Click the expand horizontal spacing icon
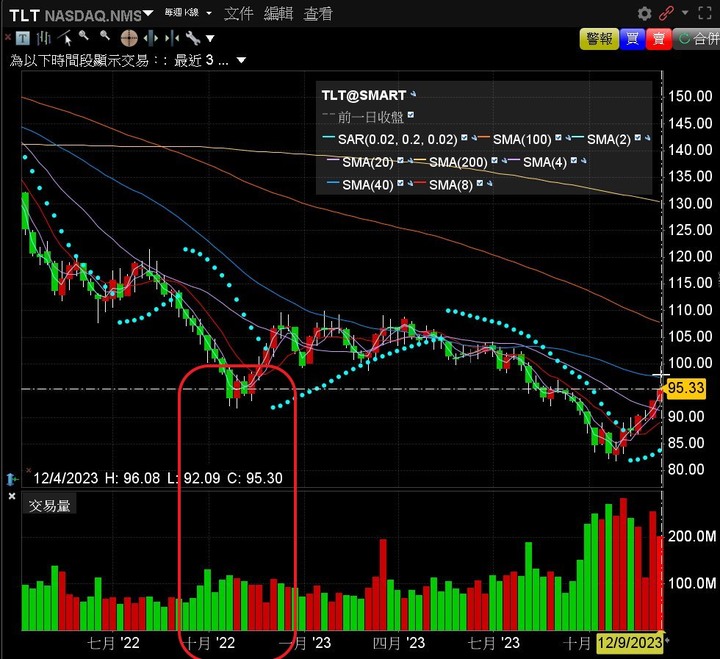Image resolution: width=720 pixels, height=659 pixels. (151, 38)
